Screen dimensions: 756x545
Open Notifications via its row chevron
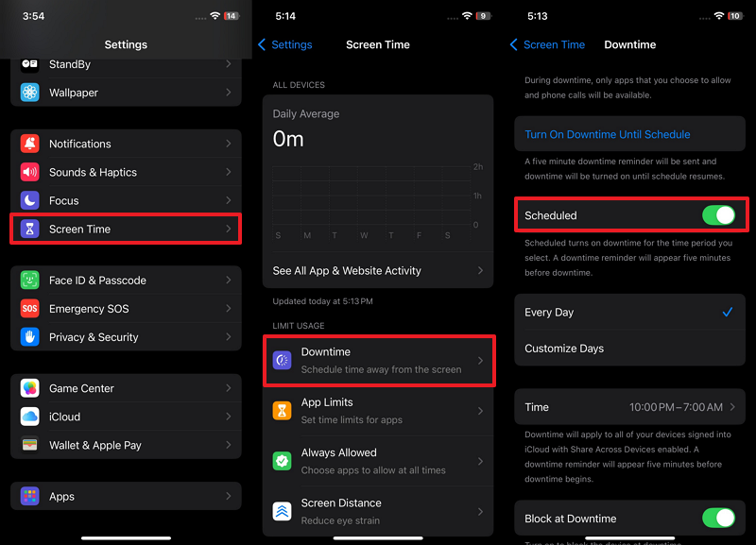(x=229, y=144)
